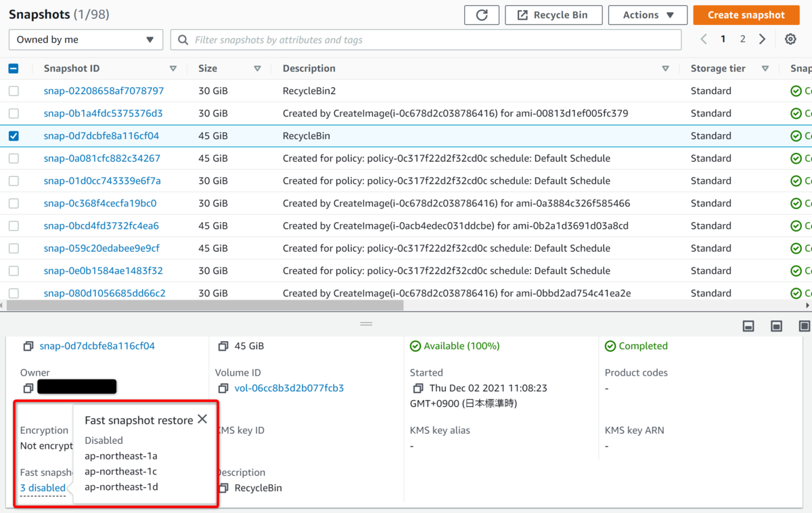812x513 pixels.
Task: Open the Owned by me filter dropdown
Action: (x=86, y=40)
